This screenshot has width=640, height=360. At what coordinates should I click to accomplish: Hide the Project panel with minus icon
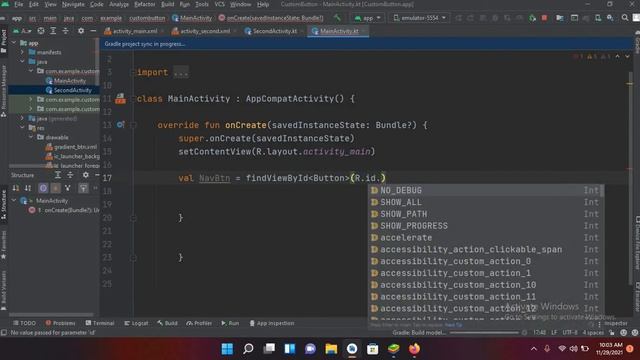point(93,31)
